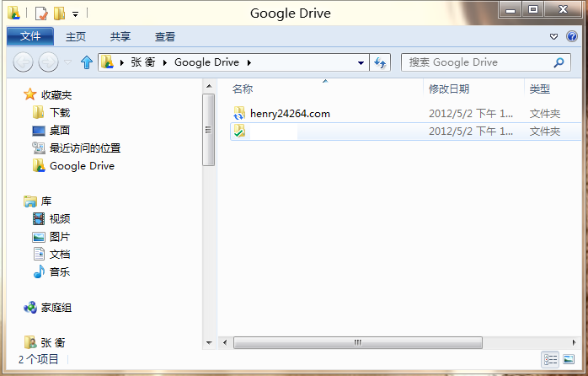
Task: Click the 2 个项目 status bar text
Action: point(38,359)
